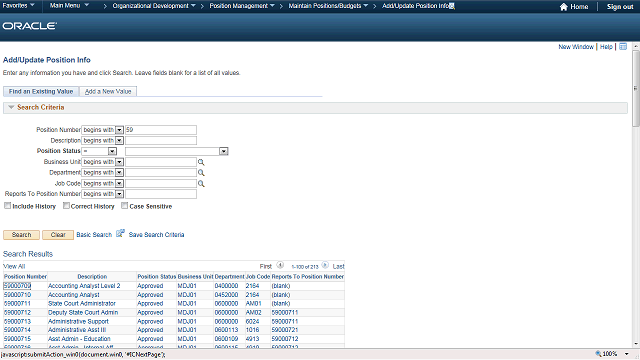The image size is (640, 360).
Task: Go to the next results page arrow
Action: [x=325, y=265]
